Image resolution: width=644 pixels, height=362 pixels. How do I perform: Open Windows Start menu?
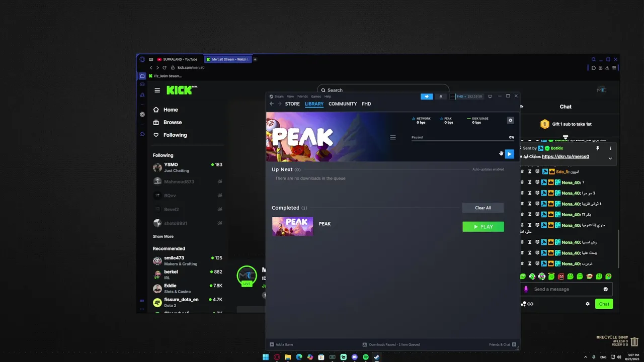coord(266,357)
